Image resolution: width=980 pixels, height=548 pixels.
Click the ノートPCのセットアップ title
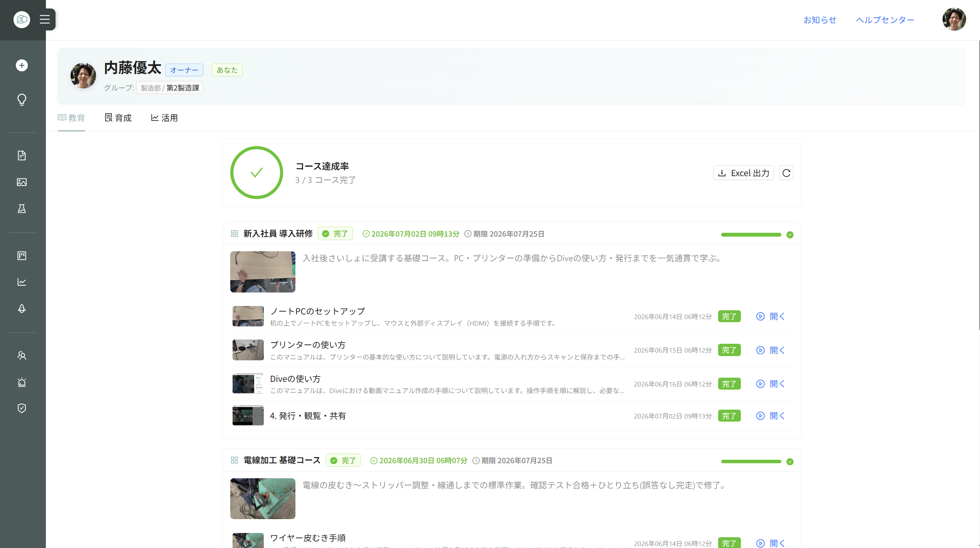pyautogui.click(x=317, y=311)
